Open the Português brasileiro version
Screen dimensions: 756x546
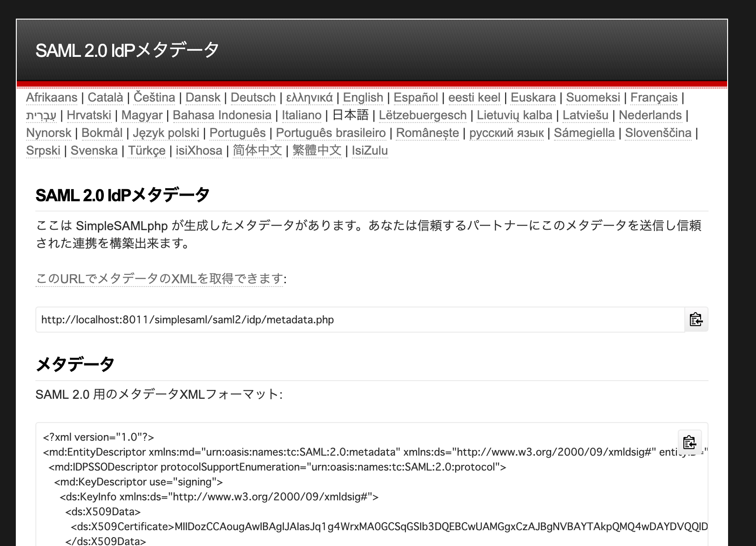point(331,133)
